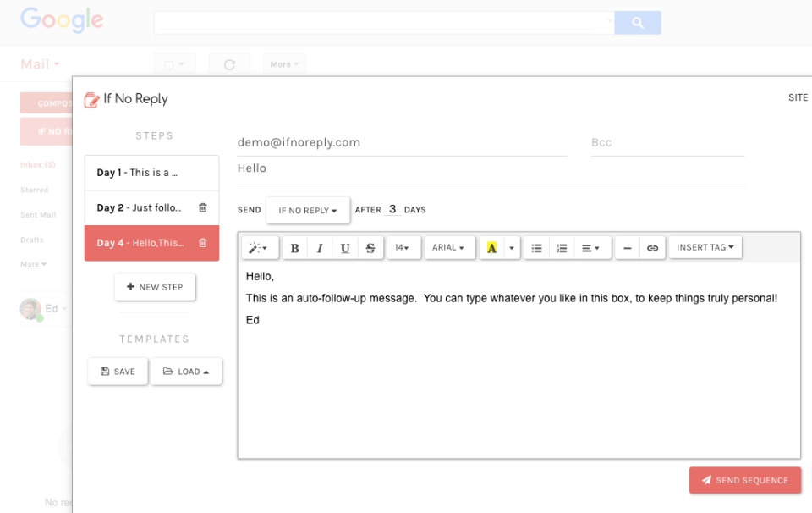Expand the 14 font size dropdown
This screenshot has width=812, height=513.
click(402, 248)
